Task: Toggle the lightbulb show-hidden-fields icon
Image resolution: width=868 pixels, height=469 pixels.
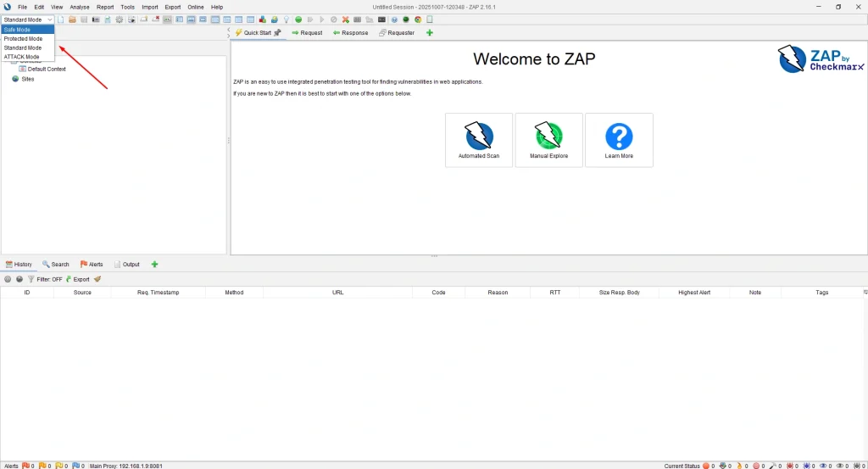Action: (x=286, y=19)
